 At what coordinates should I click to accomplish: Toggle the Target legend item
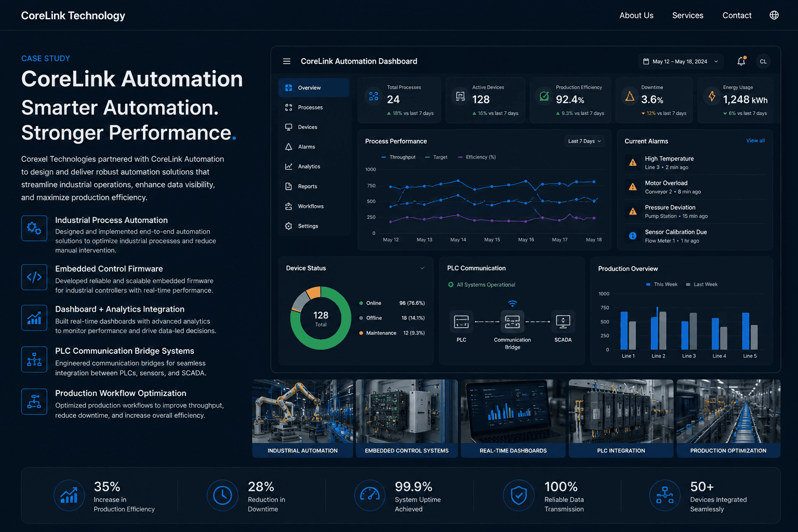coord(436,157)
